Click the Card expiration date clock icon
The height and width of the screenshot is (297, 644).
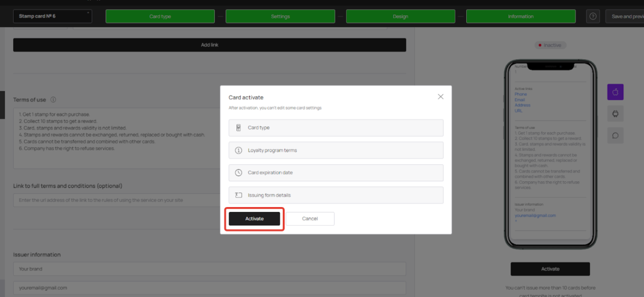point(238,172)
